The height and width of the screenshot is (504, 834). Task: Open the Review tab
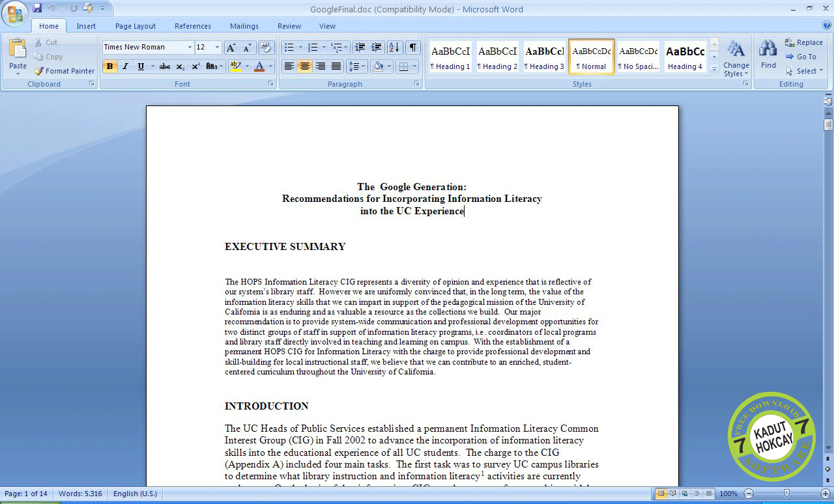(x=289, y=26)
